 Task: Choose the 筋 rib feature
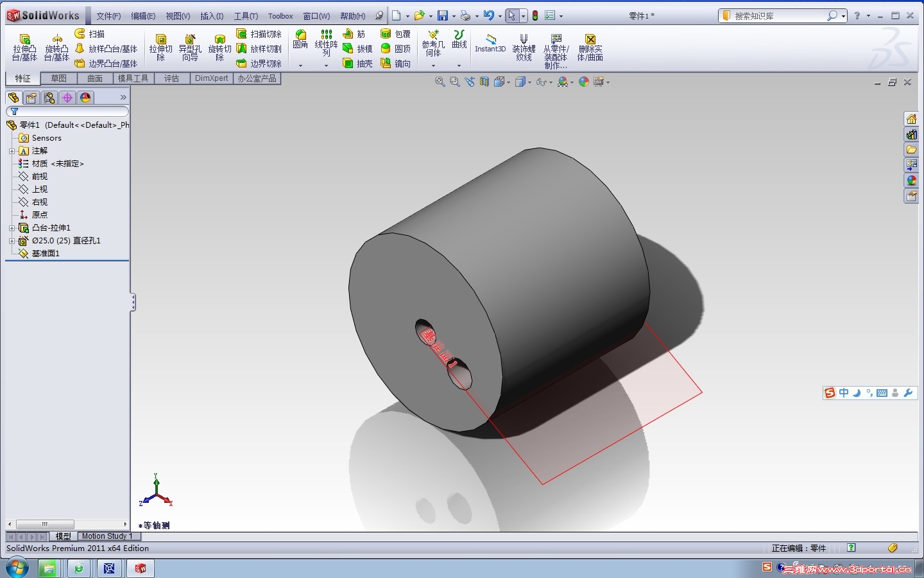pos(354,33)
